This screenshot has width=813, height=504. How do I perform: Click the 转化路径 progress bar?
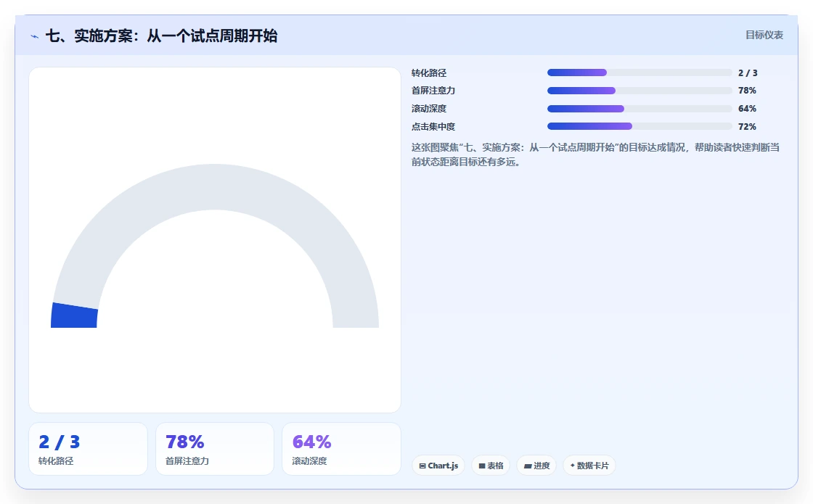tap(640, 73)
